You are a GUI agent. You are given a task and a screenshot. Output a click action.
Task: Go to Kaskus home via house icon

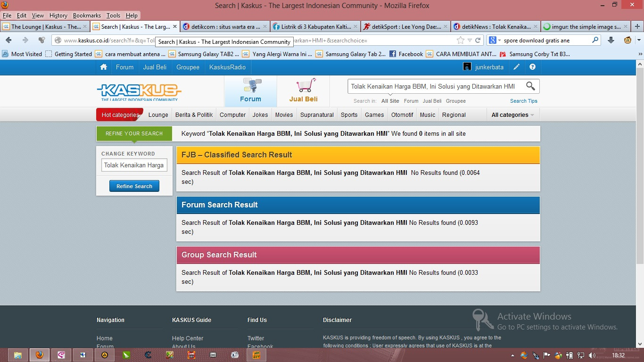click(104, 67)
